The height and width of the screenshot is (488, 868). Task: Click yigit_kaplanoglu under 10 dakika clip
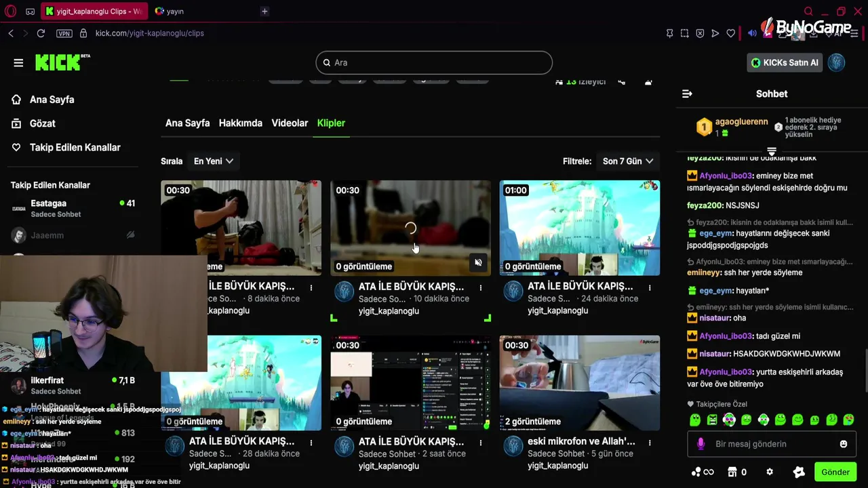(x=389, y=311)
